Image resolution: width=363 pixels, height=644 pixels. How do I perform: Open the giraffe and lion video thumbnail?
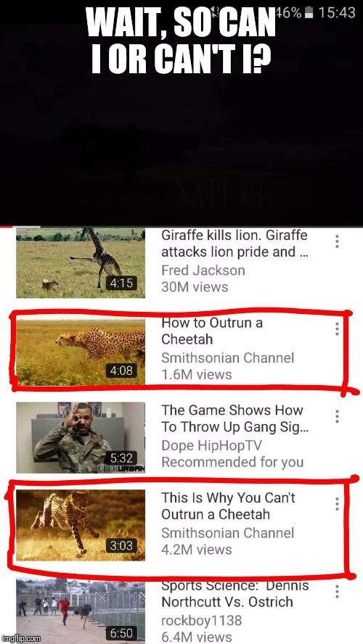81,262
